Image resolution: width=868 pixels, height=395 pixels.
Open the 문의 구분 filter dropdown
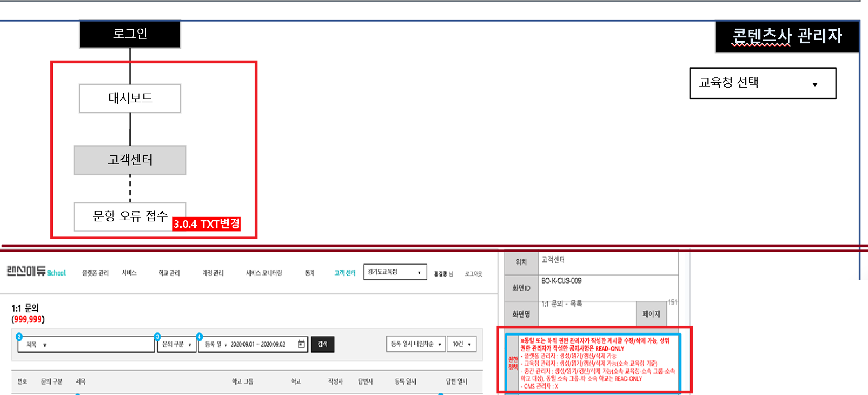pyautogui.click(x=177, y=344)
